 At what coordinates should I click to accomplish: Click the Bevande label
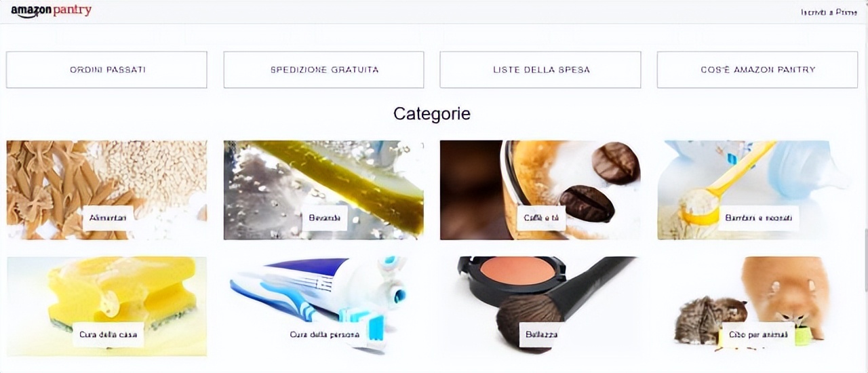click(x=324, y=218)
